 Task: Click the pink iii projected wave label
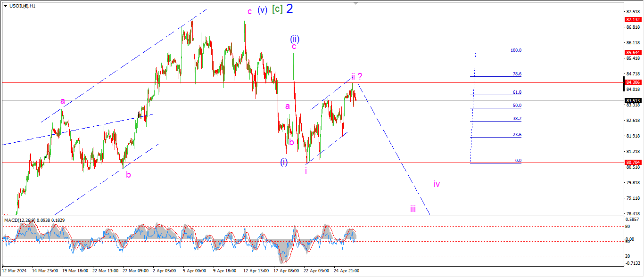413,209
